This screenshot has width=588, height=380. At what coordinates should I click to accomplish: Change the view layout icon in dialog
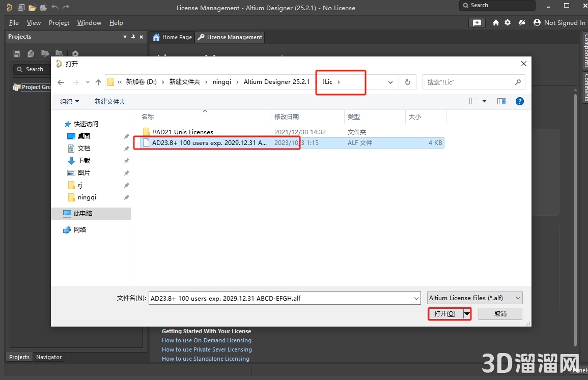click(x=473, y=101)
